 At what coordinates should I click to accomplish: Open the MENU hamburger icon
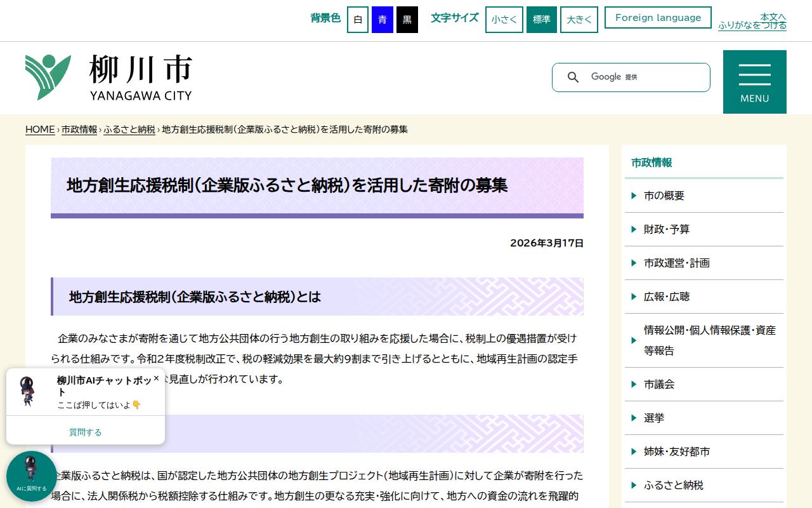[x=754, y=76]
